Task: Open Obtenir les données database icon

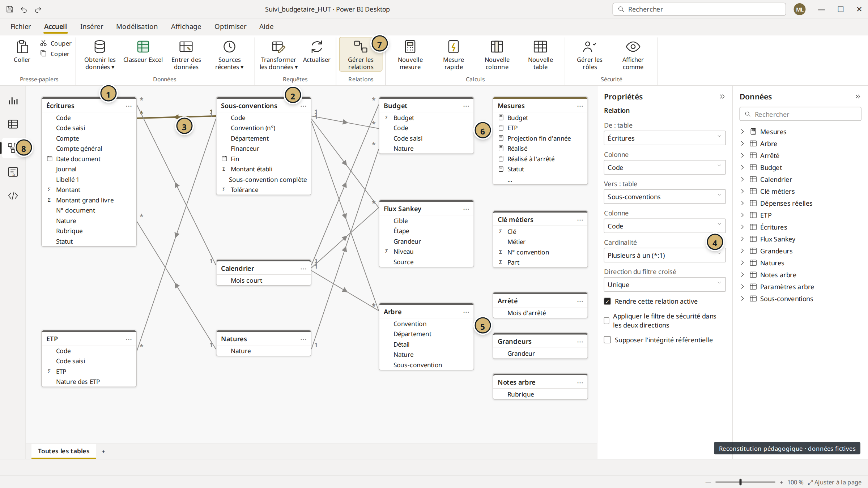Action: coord(100,47)
